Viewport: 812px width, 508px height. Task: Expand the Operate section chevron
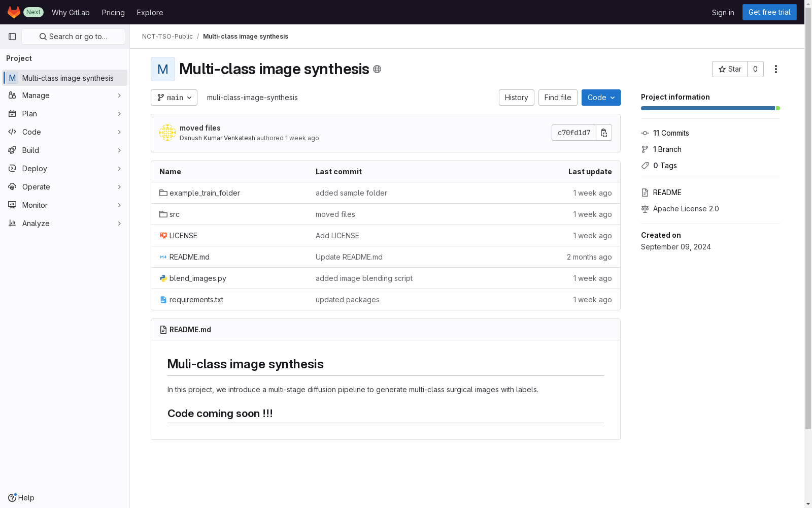120,187
